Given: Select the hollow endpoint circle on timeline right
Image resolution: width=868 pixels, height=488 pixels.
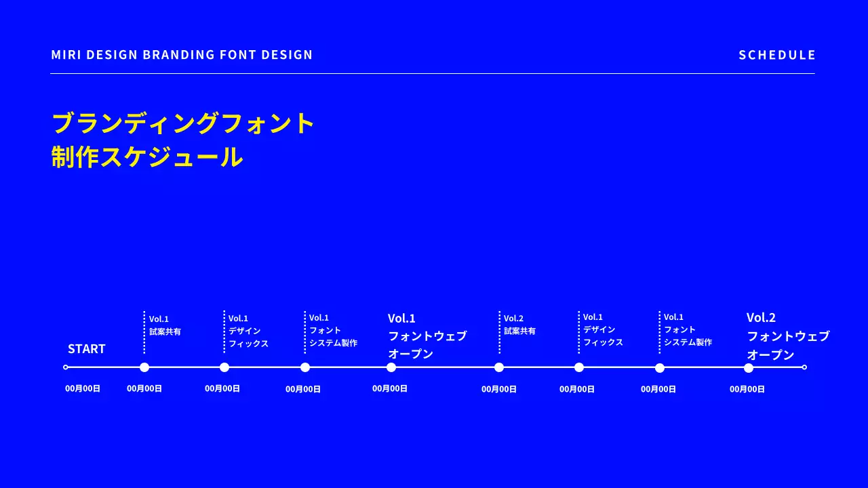Looking at the screenshot, I should click(x=805, y=367).
